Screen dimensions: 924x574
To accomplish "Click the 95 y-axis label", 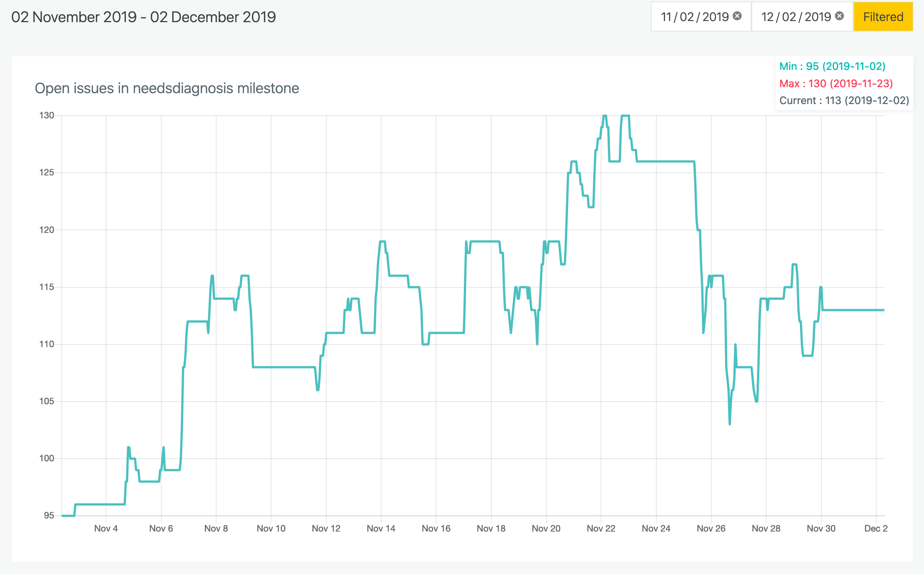I will point(49,515).
